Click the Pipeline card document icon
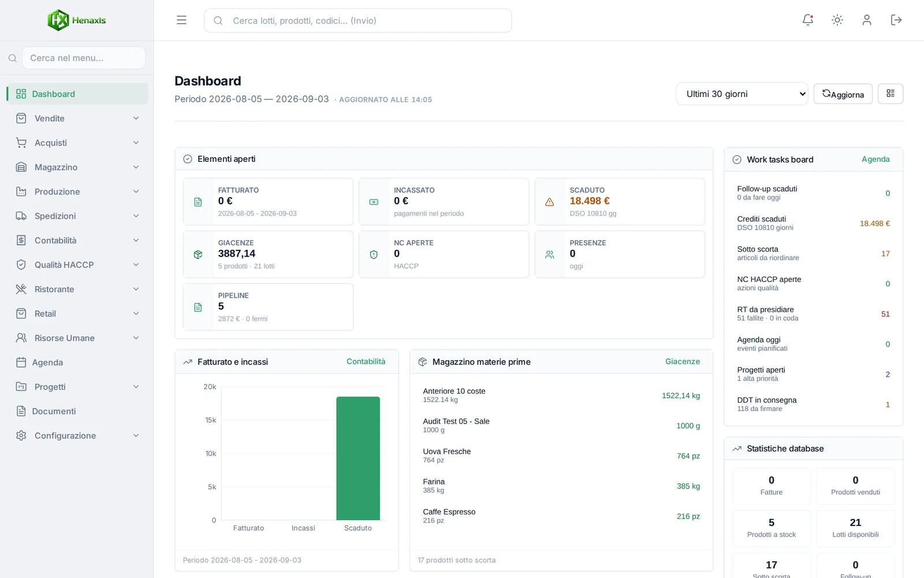 click(198, 307)
